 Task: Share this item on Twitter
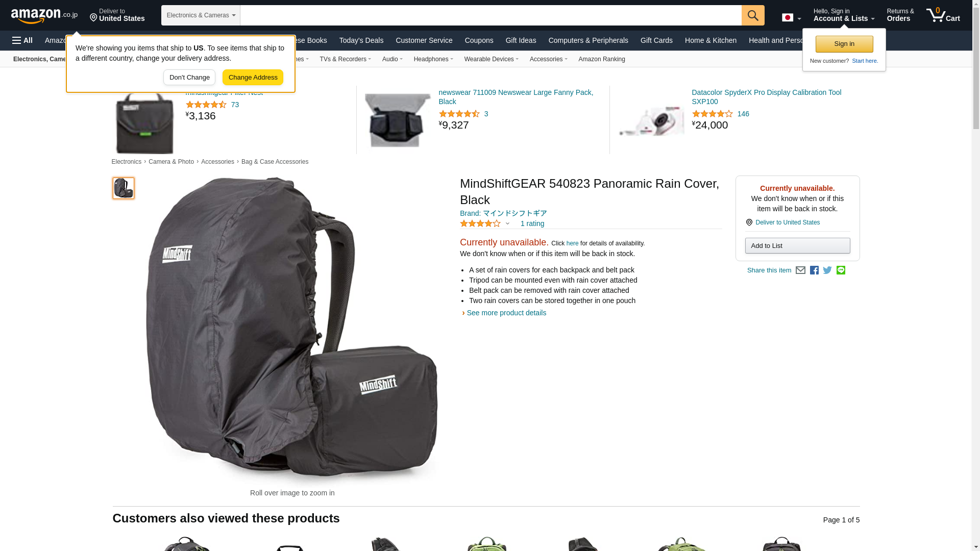coord(827,270)
